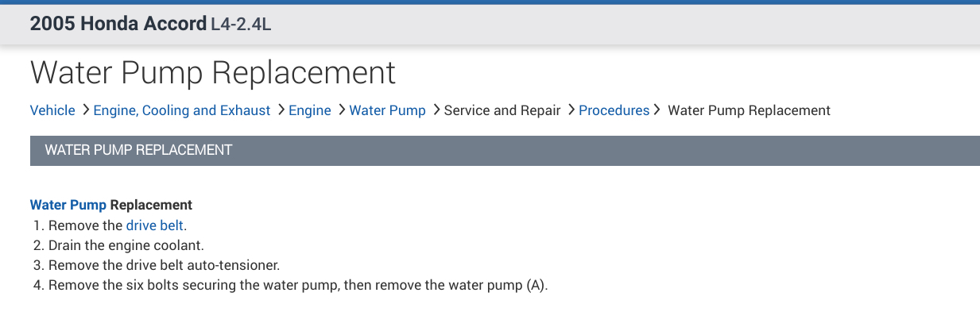Viewport: 980px width, 331px height.
Task: Click the chevron after Service and Repair
Action: click(571, 110)
